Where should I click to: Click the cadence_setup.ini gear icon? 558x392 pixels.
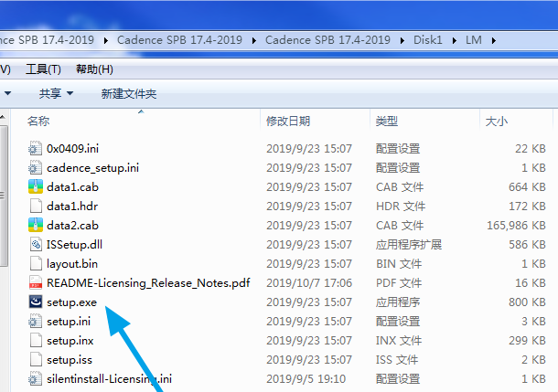36,167
